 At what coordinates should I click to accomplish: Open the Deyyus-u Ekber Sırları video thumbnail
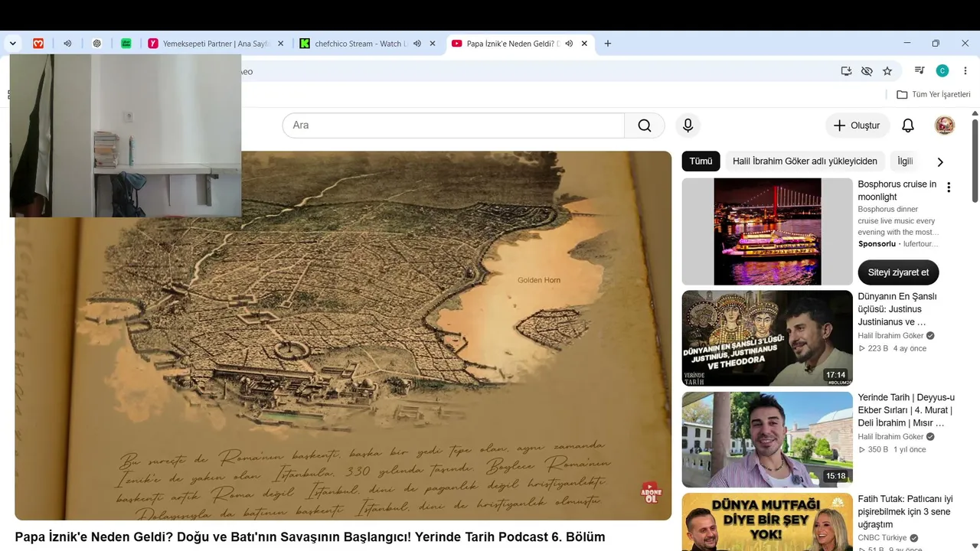[x=767, y=440]
